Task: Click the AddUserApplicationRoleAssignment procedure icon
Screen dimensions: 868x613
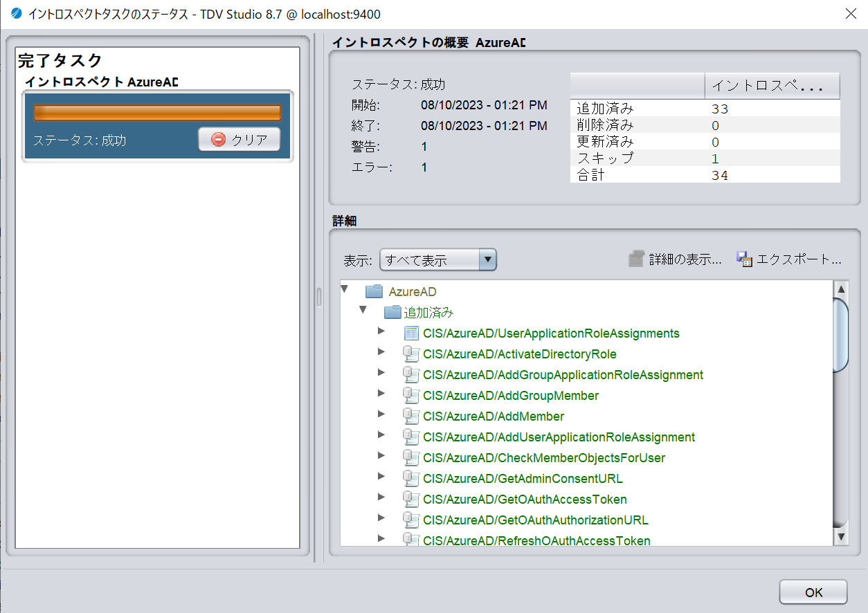Action: pyautogui.click(x=412, y=437)
